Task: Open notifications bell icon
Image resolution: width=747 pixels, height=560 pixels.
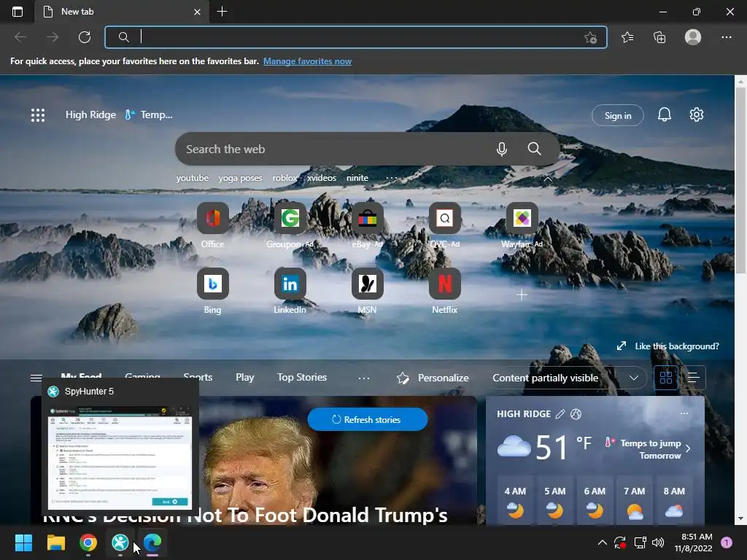Action: [x=664, y=114]
